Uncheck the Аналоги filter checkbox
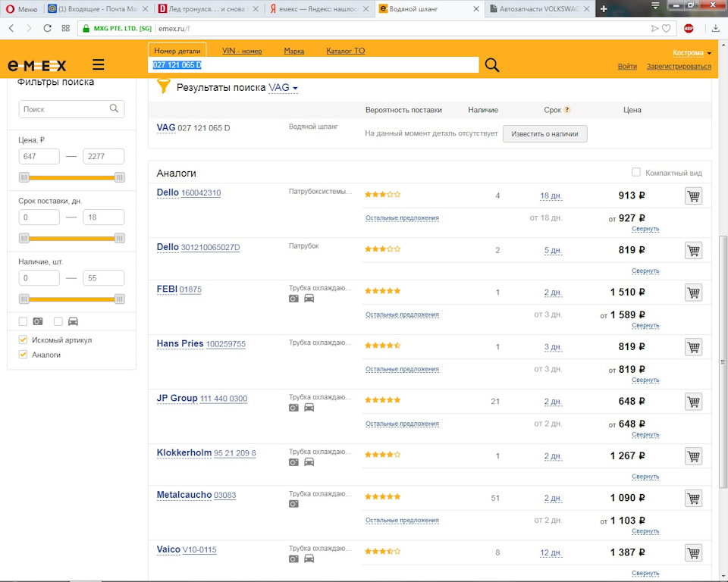Image resolution: width=728 pixels, height=582 pixels. [x=24, y=355]
